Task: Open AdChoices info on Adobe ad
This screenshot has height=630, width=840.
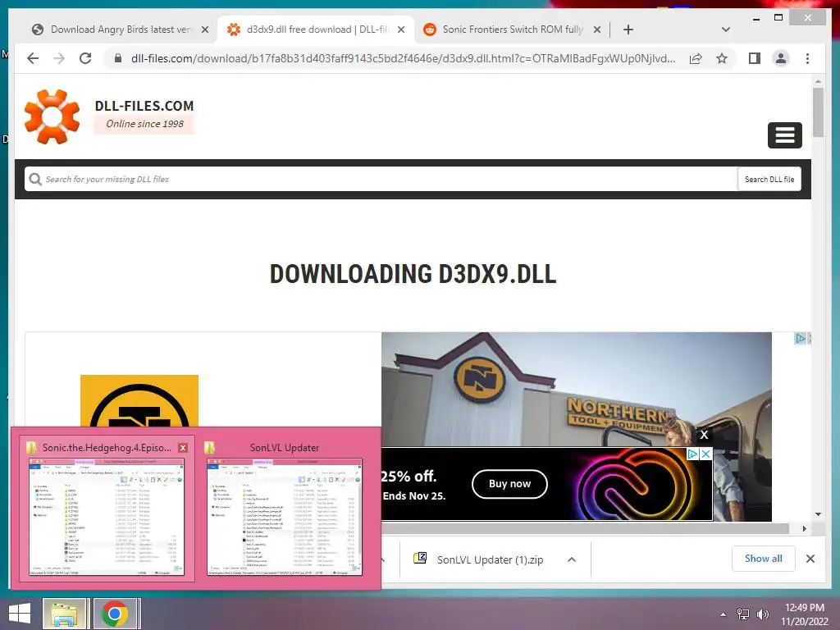Action: tap(692, 454)
